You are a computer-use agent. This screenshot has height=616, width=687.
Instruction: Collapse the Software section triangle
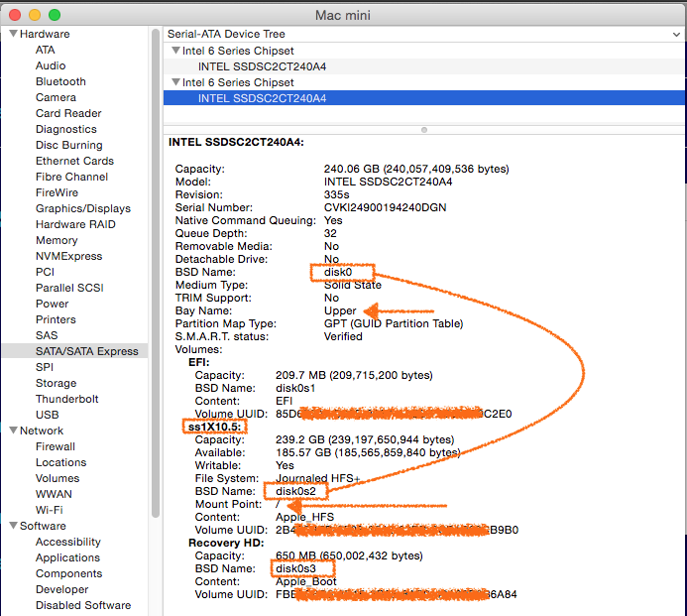click(x=13, y=526)
